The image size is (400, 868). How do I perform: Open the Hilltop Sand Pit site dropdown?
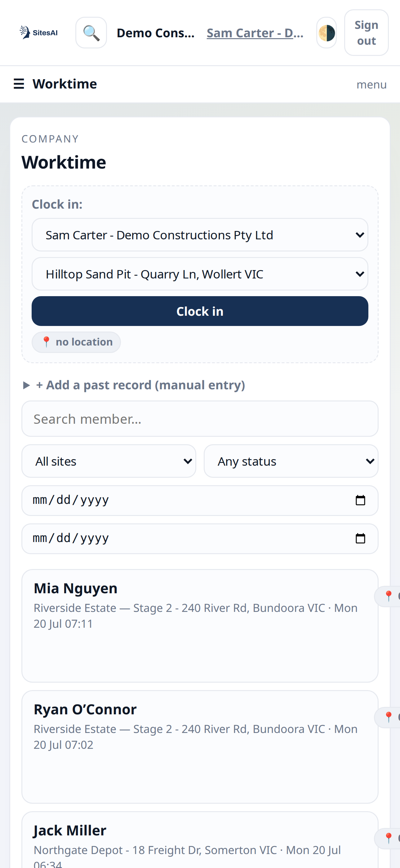(200, 274)
